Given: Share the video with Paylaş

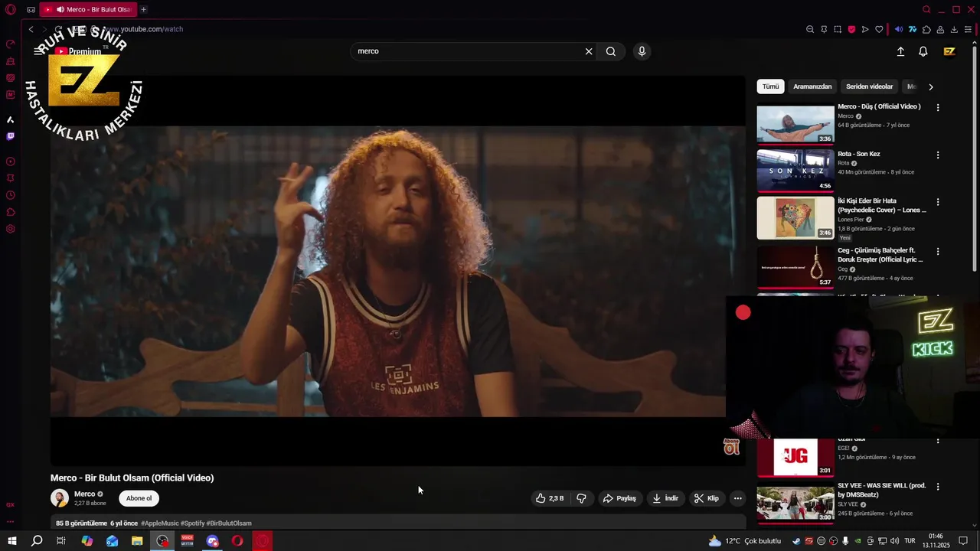Looking at the screenshot, I should [x=619, y=498].
